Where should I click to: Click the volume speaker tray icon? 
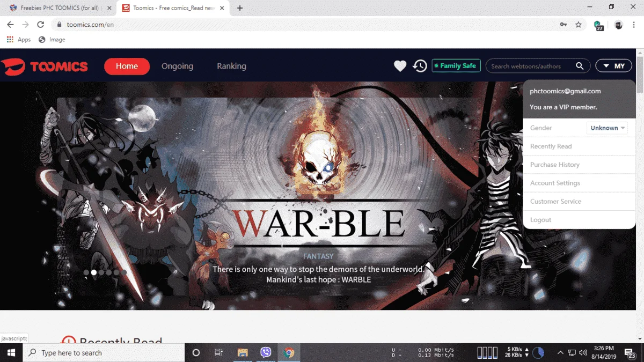pyautogui.click(x=583, y=352)
